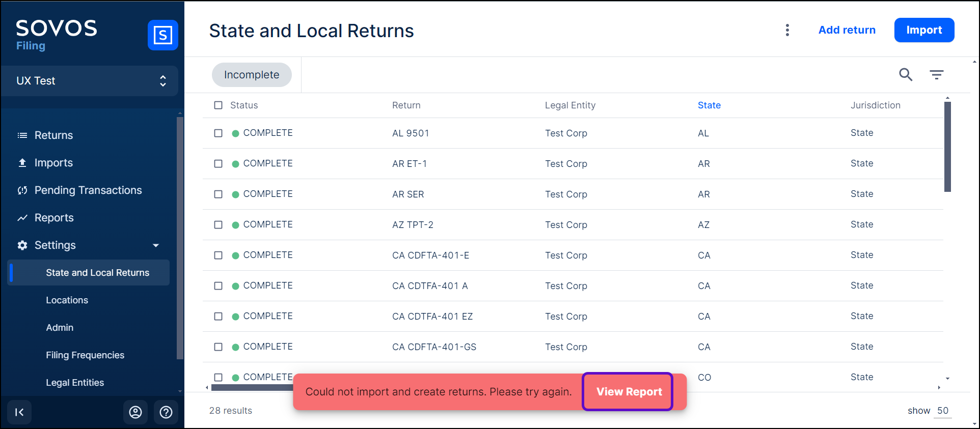Click View Report in the error toast

click(629, 392)
